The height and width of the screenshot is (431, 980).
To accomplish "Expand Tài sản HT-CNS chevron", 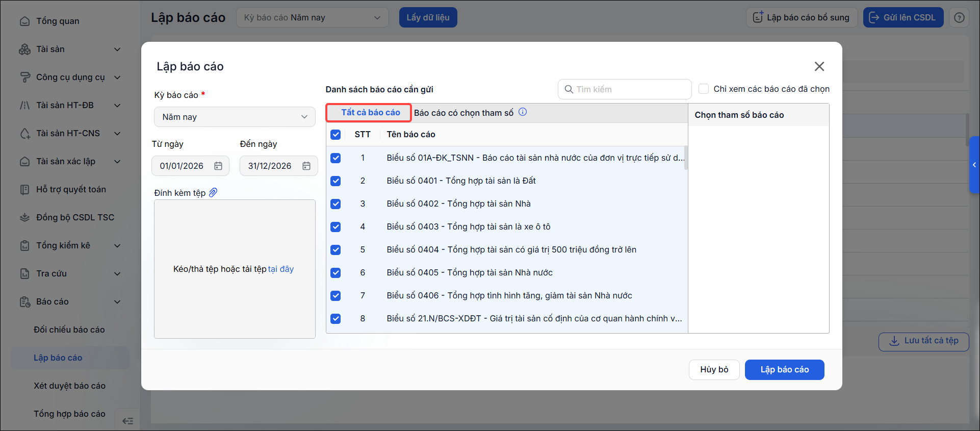I will pos(117,134).
